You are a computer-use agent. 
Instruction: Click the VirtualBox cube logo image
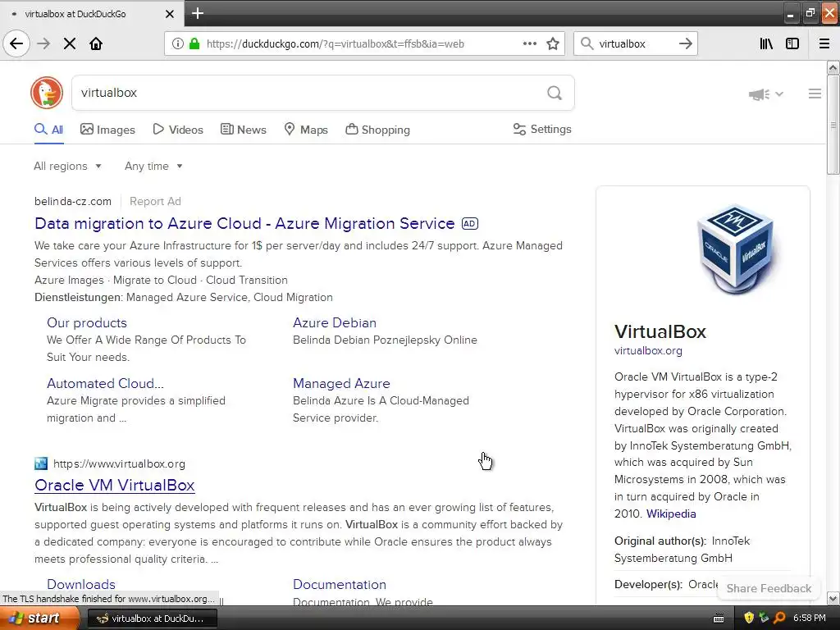point(737,249)
